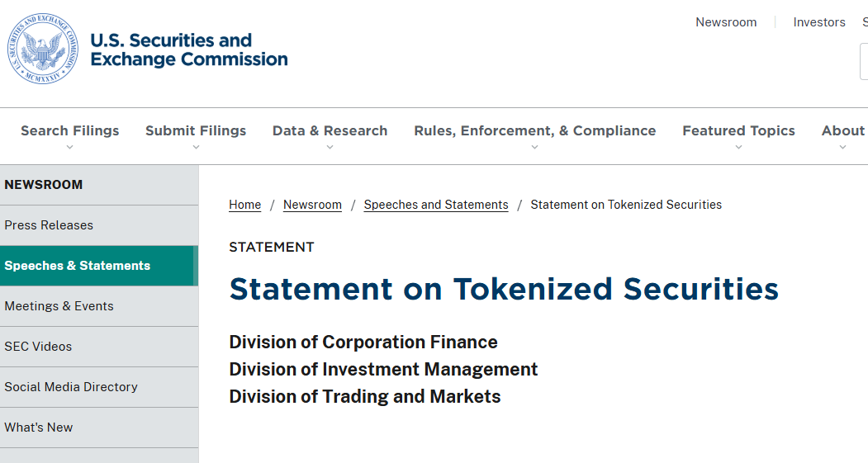Select Speeches & Statements sidebar item

coord(78,266)
